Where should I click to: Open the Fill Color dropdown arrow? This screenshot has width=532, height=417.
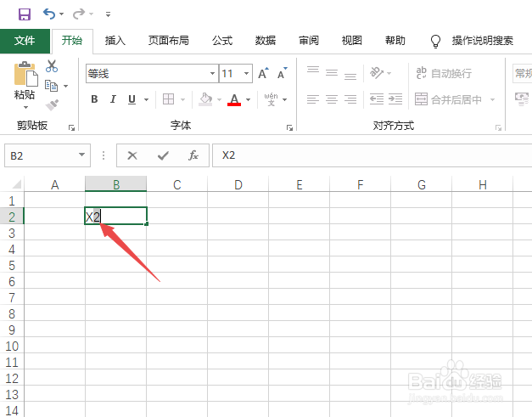click(219, 99)
